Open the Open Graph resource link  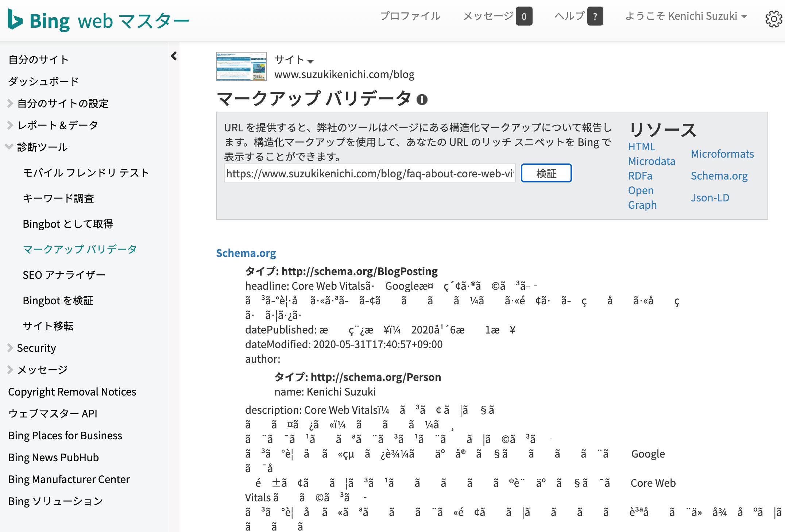click(x=642, y=197)
